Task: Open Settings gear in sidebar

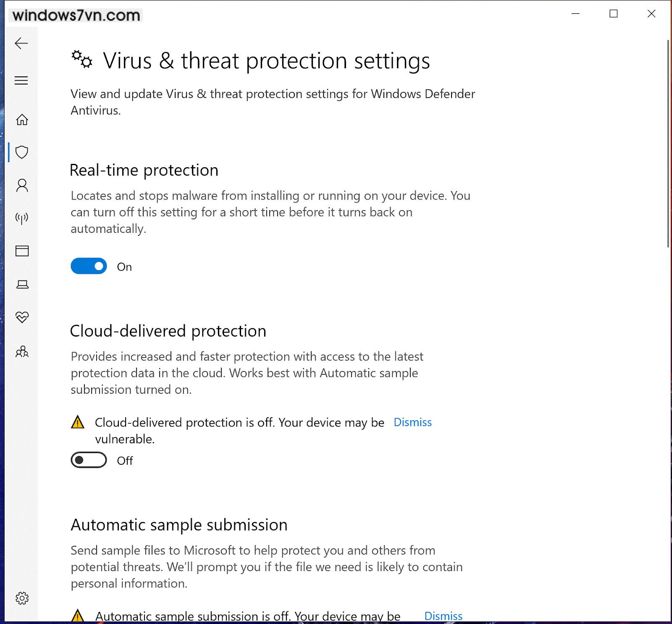Action: [22, 598]
